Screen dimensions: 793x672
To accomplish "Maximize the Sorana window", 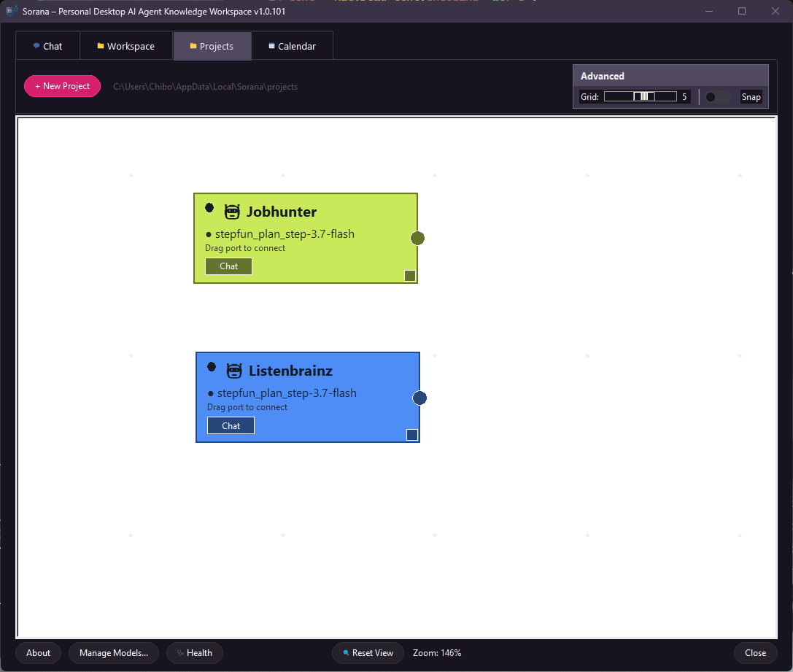I will point(742,11).
